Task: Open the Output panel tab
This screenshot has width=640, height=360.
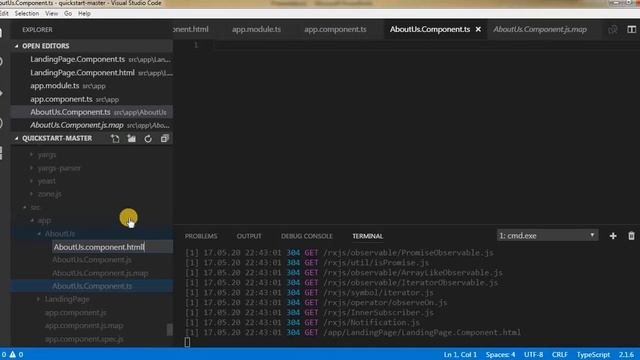Action: [x=249, y=236]
